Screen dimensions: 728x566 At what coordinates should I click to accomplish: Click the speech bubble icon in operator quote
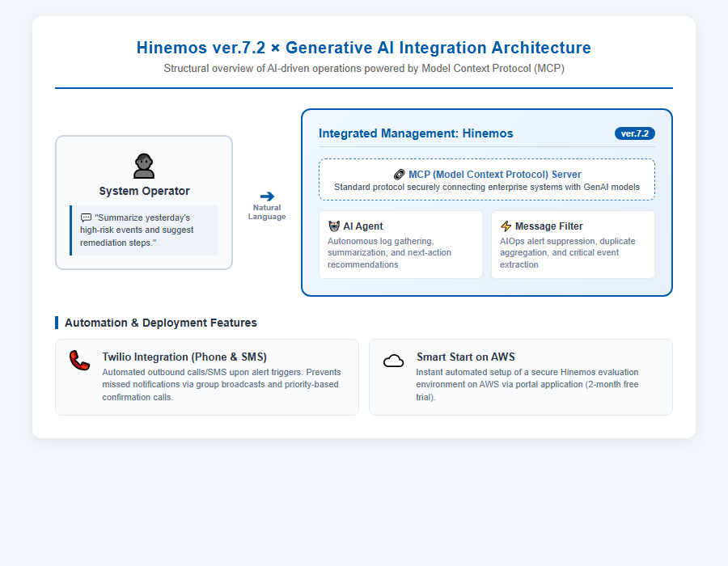tap(87, 218)
